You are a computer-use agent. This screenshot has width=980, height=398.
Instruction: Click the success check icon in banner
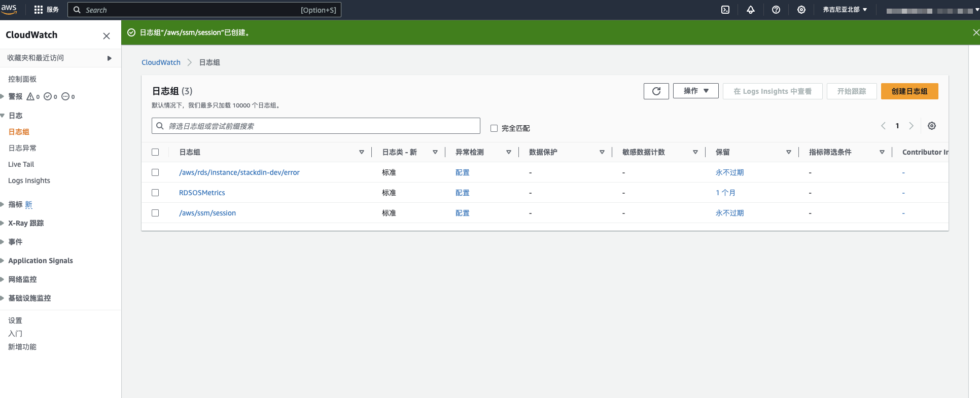(x=131, y=32)
